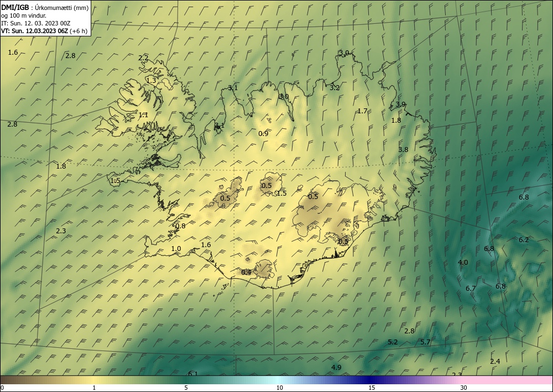Click the '15' tick on the color scale
This screenshot has height=392, width=553.
point(372,388)
